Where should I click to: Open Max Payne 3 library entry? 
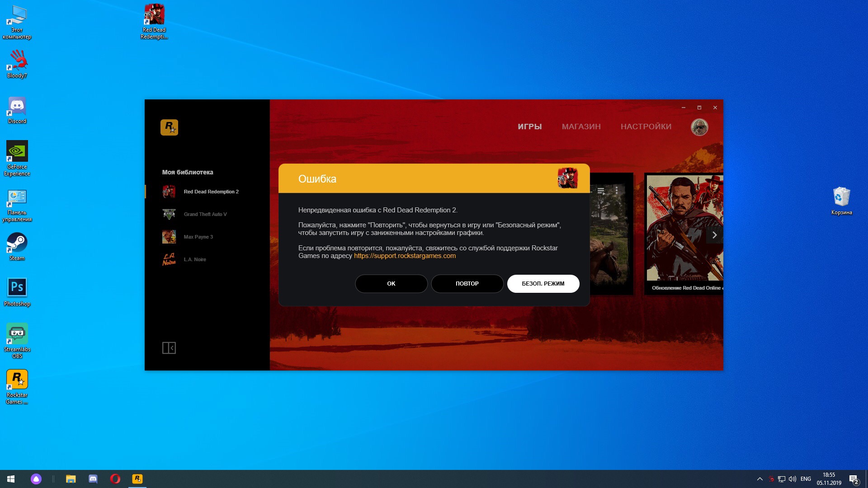[198, 237]
